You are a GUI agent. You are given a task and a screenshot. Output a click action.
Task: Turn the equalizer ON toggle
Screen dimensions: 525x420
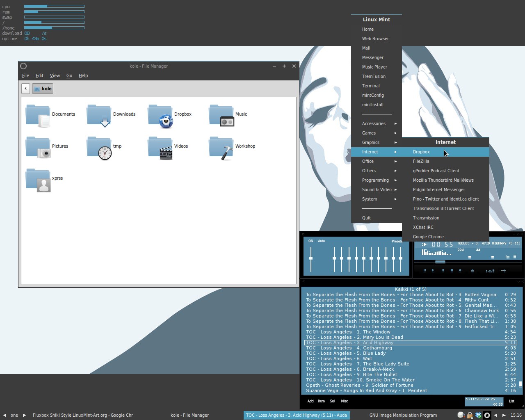point(310,241)
